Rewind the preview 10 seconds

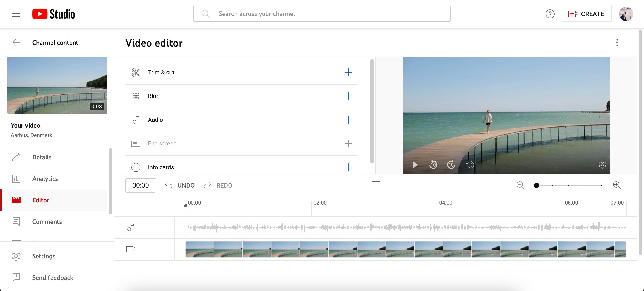click(x=433, y=165)
